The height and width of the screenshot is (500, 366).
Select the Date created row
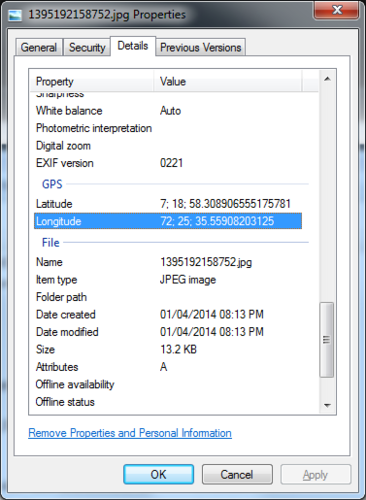coord(168,314)
